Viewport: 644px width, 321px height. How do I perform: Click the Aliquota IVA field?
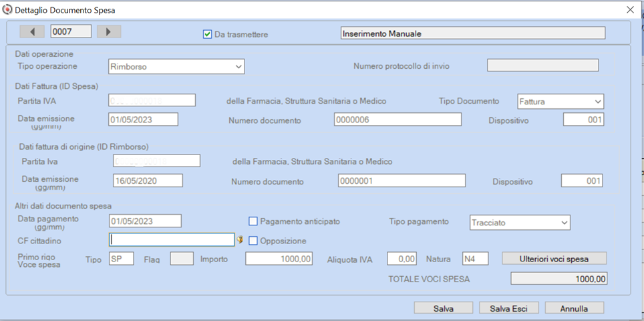(x=401, y=259)
